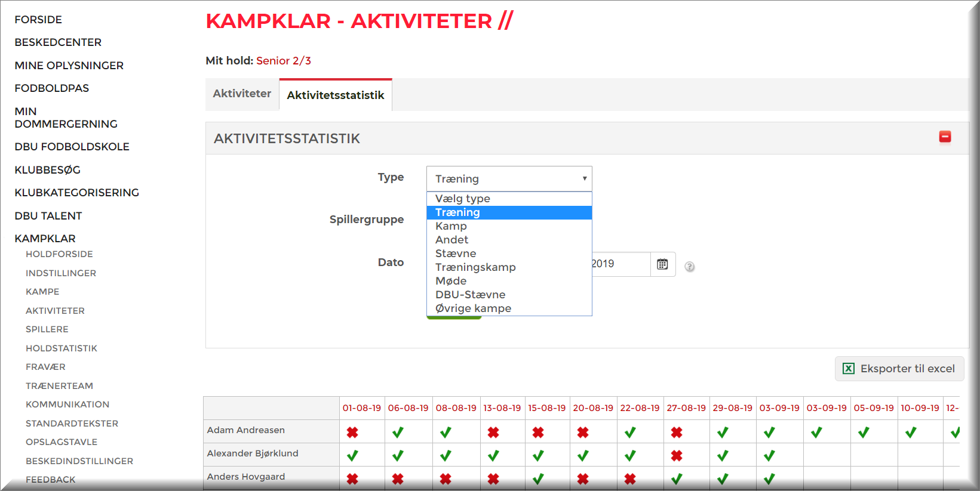Click the date input field ending in 2019
Image resolution: width=980 pixels, height=491 pixels.
pos(621,264)
